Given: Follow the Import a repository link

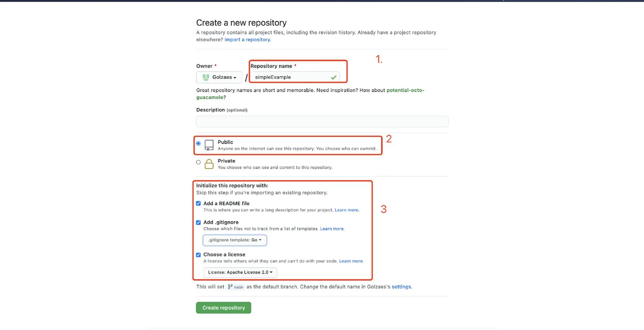Looking at the screenshot, I should (x=248, y=40).
